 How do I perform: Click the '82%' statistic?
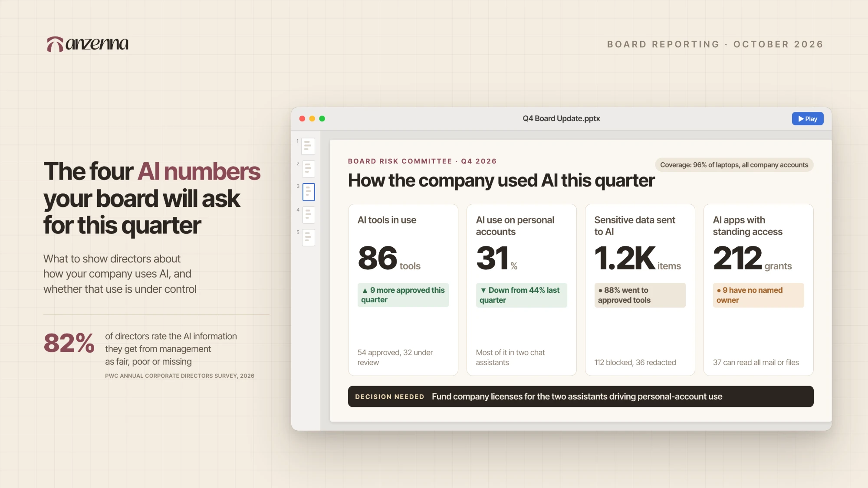[x=69, y=343]
